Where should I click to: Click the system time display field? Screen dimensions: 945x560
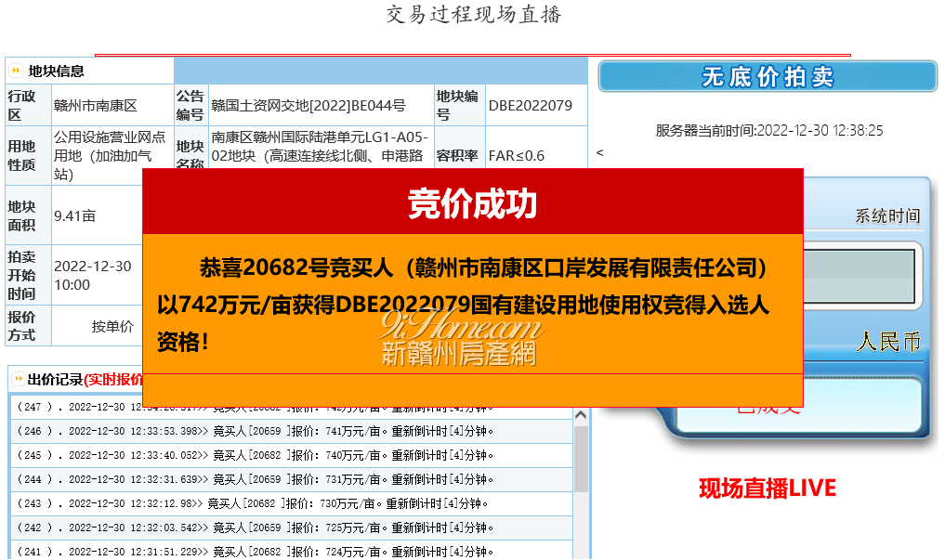(859, 276)
